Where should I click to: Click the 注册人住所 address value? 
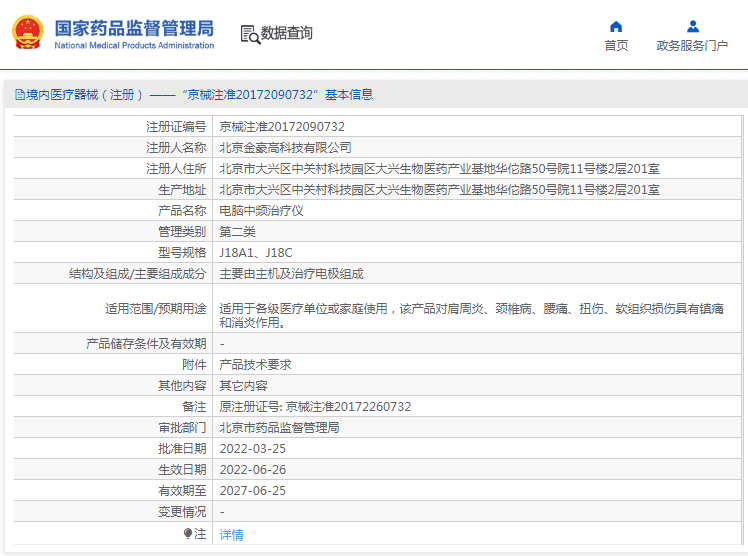pyautogui.click(x=439, y=169)
